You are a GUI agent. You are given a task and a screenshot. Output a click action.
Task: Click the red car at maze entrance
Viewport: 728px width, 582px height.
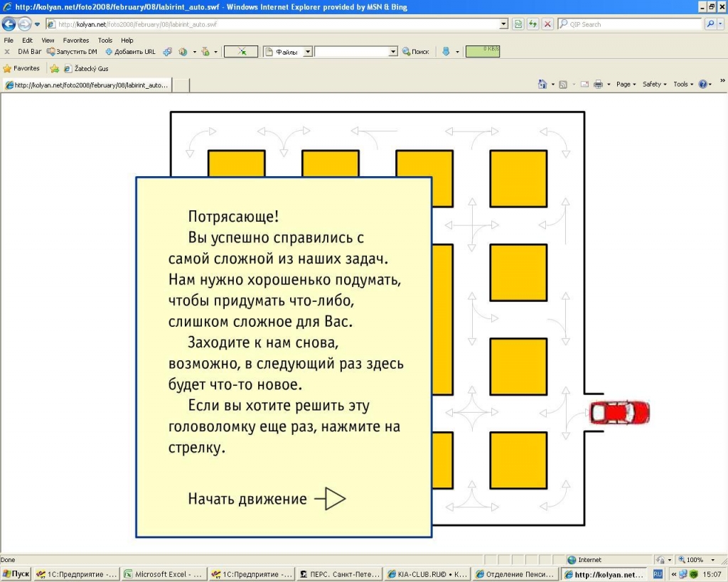click(x=619, y=413)
